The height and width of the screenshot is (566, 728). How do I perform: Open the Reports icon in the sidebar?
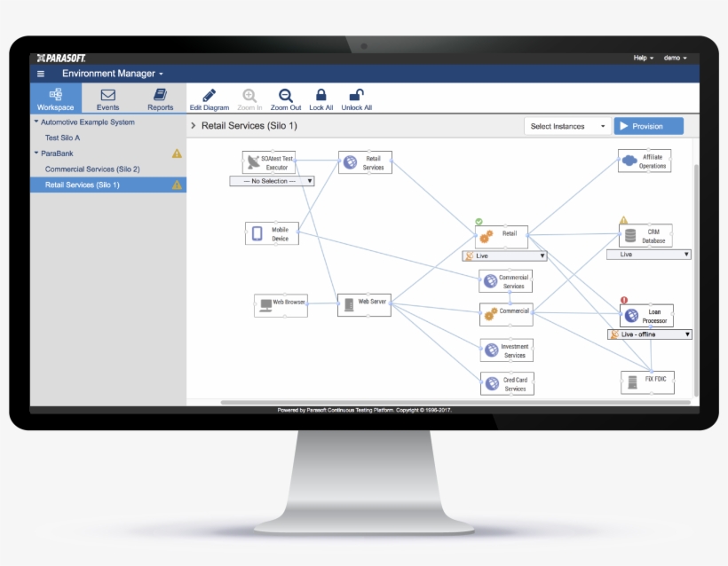click(x=160, y=96)
